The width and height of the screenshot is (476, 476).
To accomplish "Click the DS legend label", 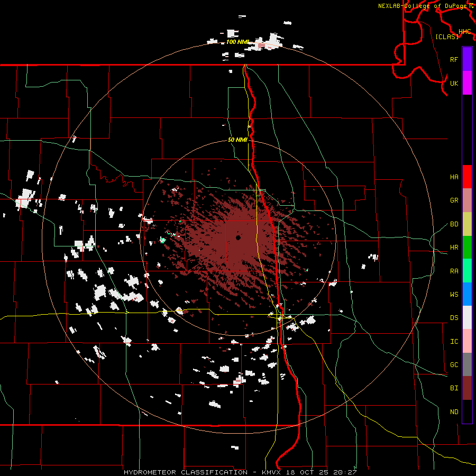I will 454,317.
